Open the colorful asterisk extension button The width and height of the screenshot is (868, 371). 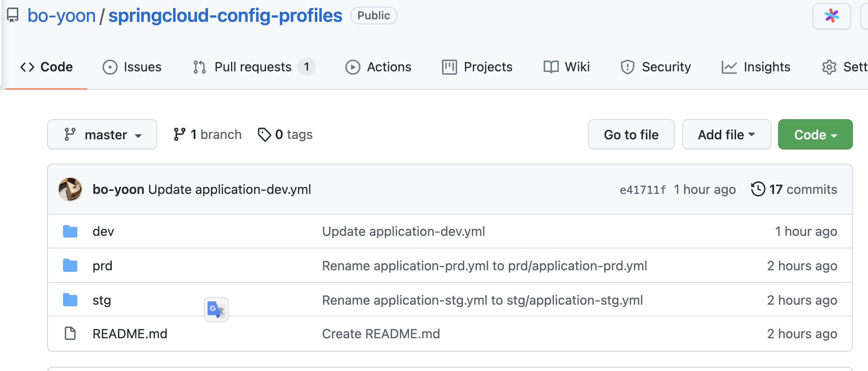click(831, 16)
